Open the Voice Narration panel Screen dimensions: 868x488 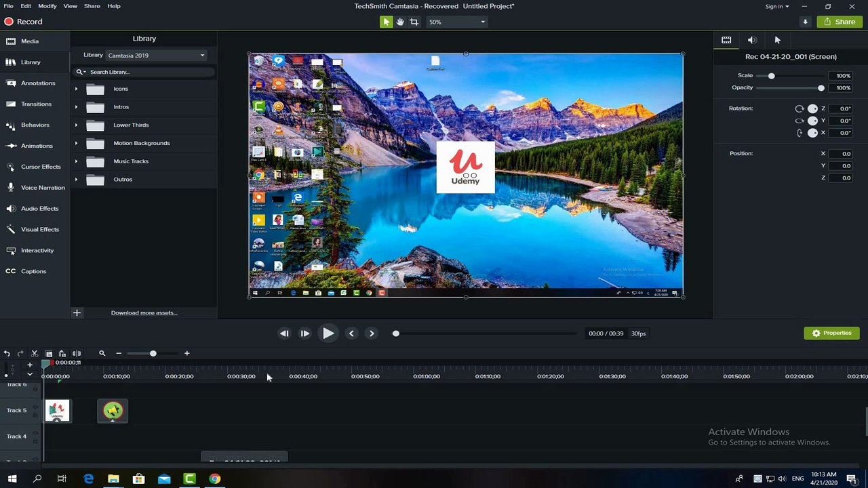click(x=35, y=188)
